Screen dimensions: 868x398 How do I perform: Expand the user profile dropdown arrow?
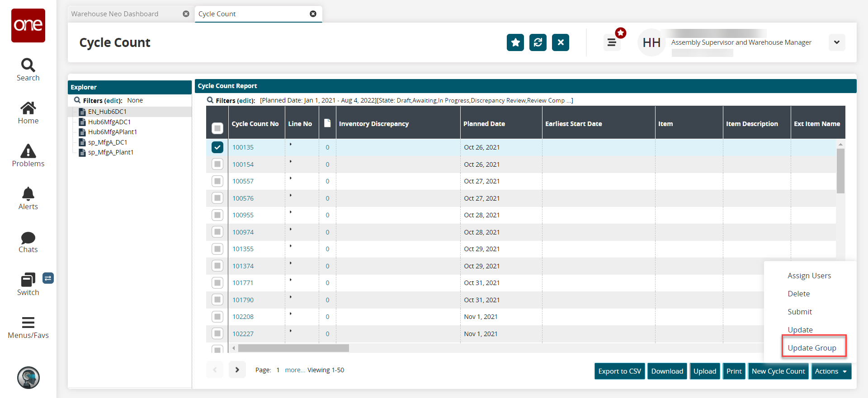(837, 42)
